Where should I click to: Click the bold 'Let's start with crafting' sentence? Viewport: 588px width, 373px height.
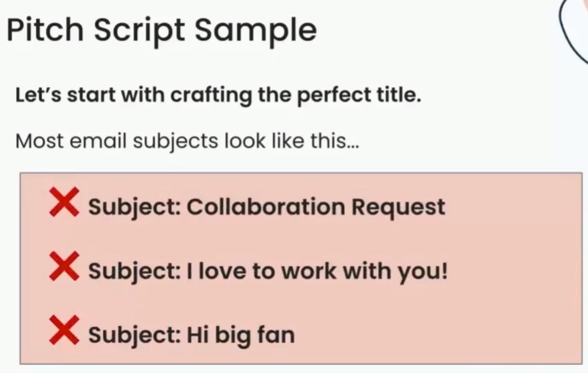coord(218,95)
